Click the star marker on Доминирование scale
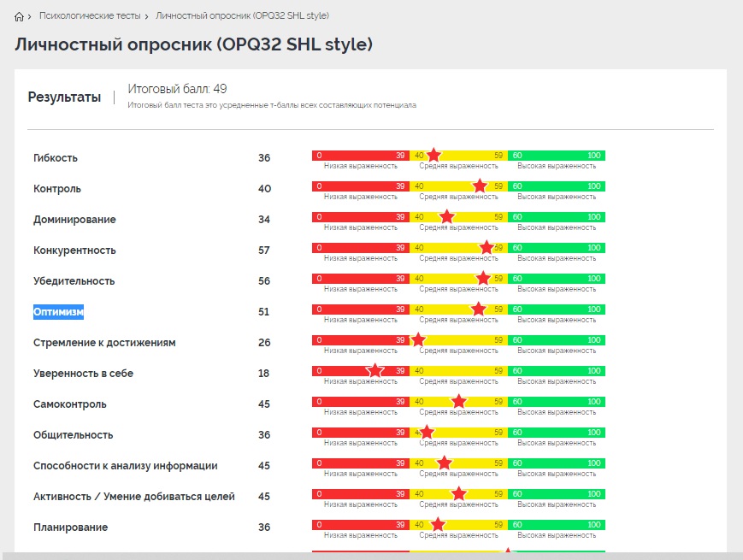 (x=446, y=217)
